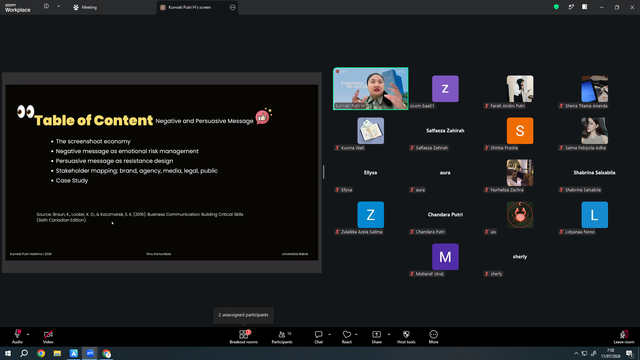Select the purple M avatar of Mutiaraf (Ara)
Image resolution: width=640 pixels, height=360 pixels.
(x=445, y=257)
